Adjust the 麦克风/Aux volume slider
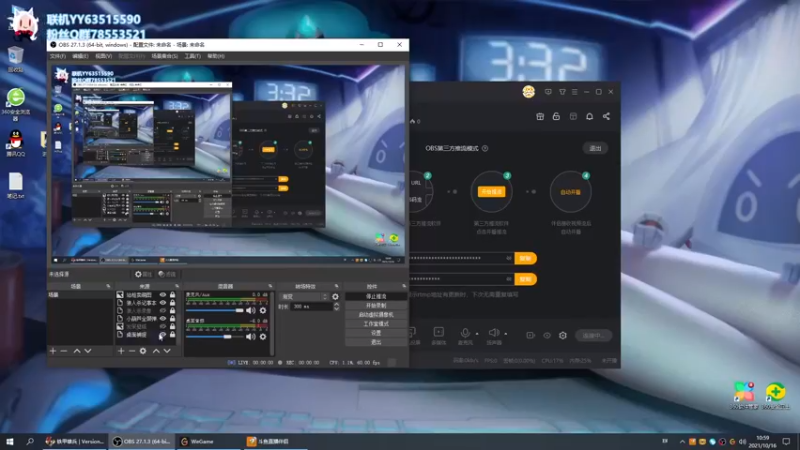This screenshot has height=450, width=800. [x=215, y=310]
